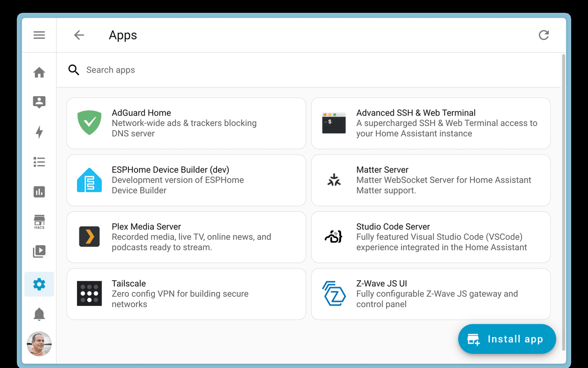Open the Studio Code Server title
Screen dimensions: 588x368
393,227
